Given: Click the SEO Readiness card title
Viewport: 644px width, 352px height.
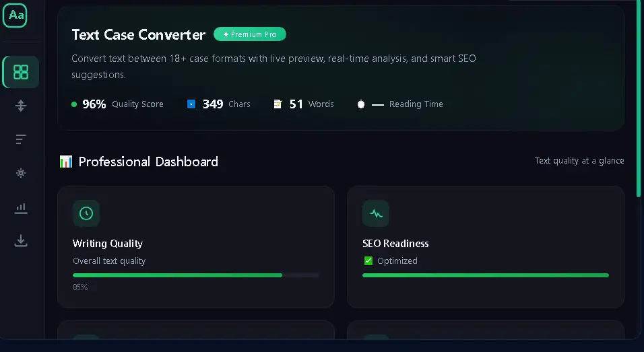Looking at the screenshot, I should [x=395, y=244].
